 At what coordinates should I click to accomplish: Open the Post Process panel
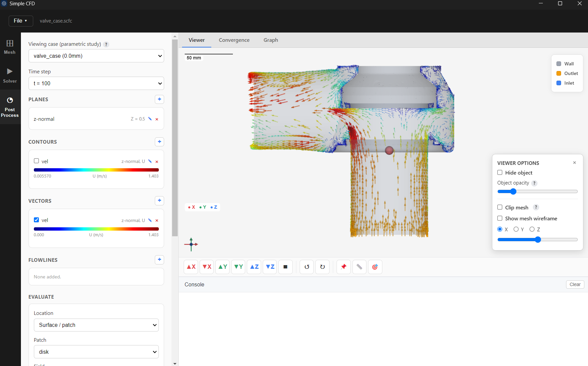pyautogui.click(x=10, y=107)
